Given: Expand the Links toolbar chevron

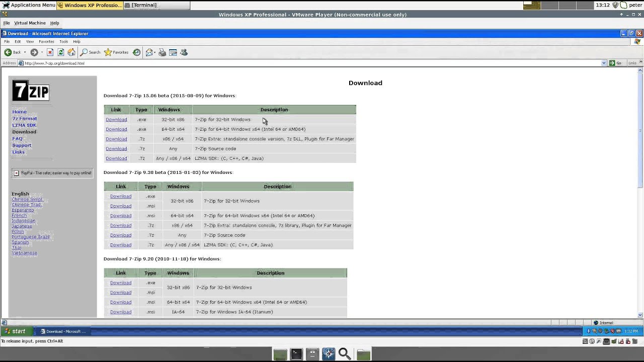Looking at the screenshot, I should [x=640, y=63].
